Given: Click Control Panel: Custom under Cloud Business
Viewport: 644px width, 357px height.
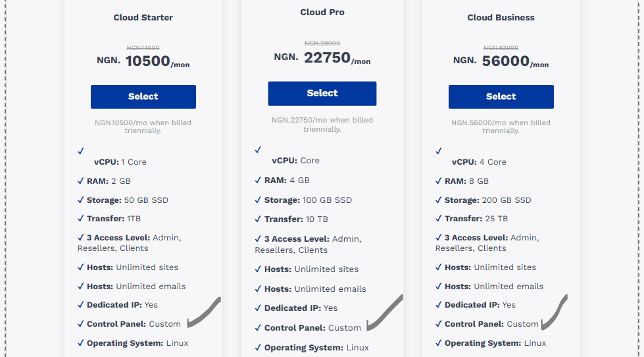Looking at the screenshot, I should pyautogui.click(x=491, y=323).
